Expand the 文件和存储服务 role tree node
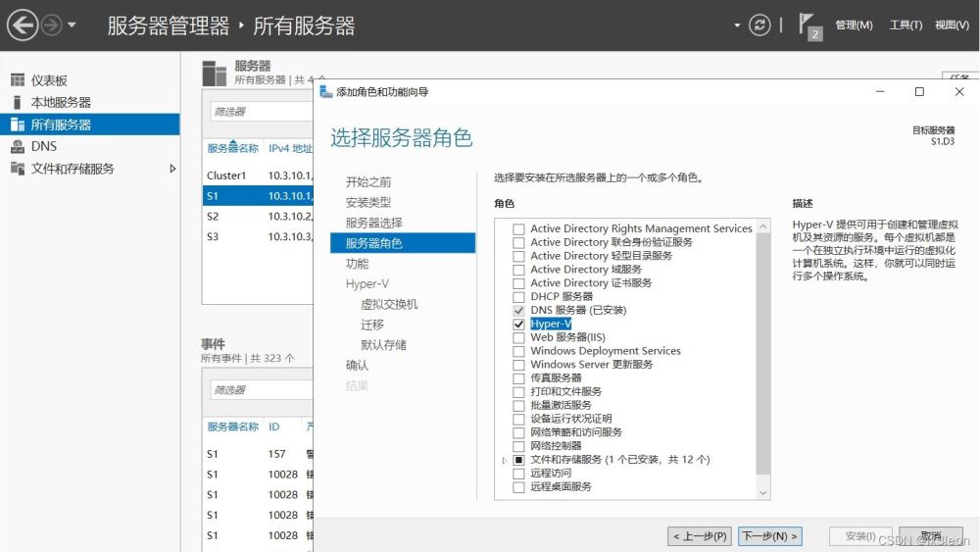This screenshot has height=552, width=980. (505, 460)
